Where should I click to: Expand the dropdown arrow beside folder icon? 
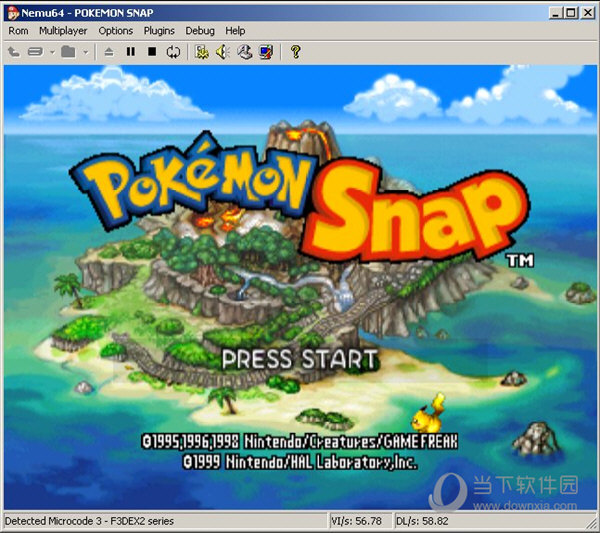coord(86,52)
